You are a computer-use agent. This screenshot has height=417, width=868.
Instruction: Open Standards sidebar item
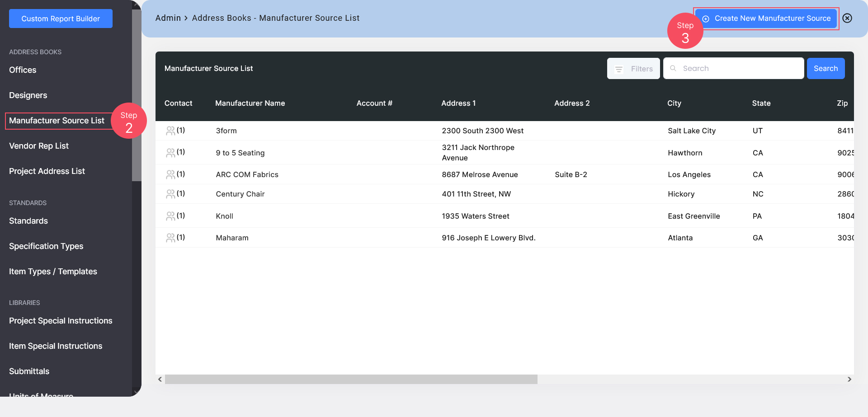click(28, 221)
